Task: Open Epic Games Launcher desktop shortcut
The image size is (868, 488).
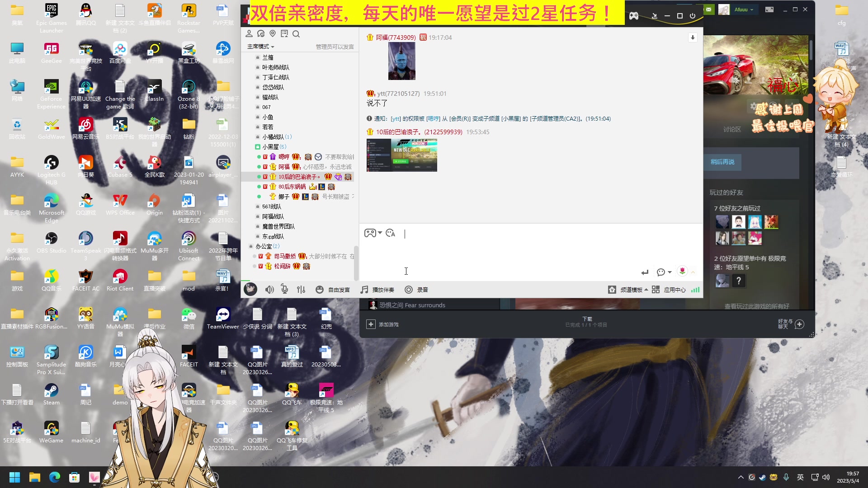Action: click(x=51, y=18)
